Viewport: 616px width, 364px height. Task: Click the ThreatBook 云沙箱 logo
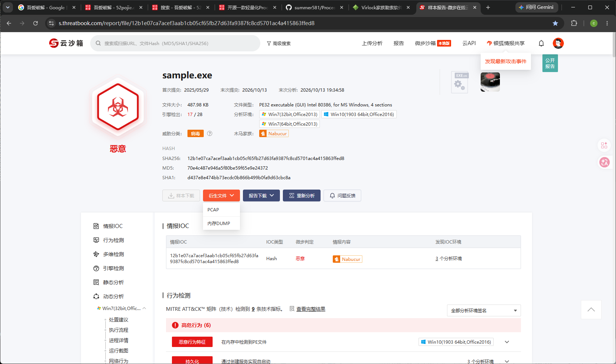66,43
